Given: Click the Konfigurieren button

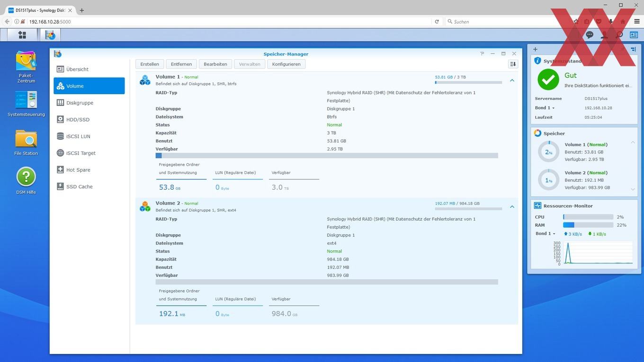Looking at the screenshot, I should (286, 64).
